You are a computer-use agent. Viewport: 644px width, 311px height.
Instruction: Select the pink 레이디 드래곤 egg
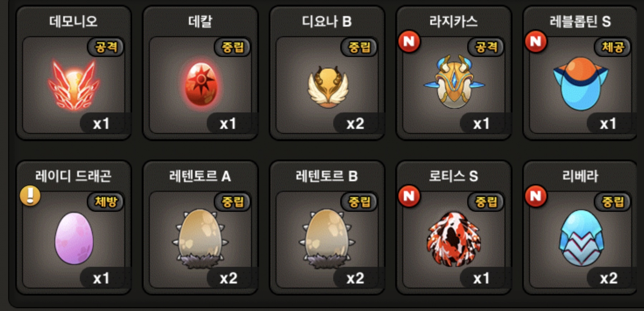(74, 238)
